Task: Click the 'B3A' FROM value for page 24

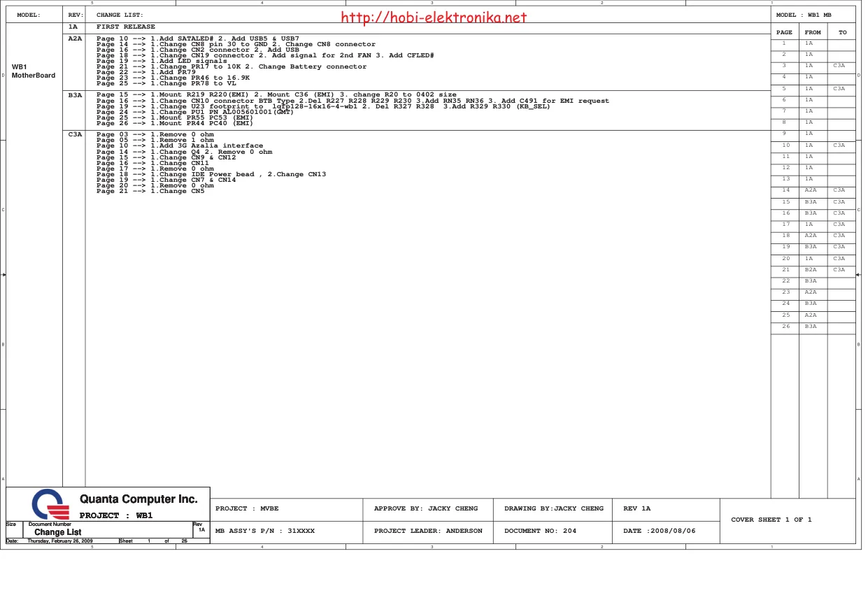Action: click(x=810, y=304)
